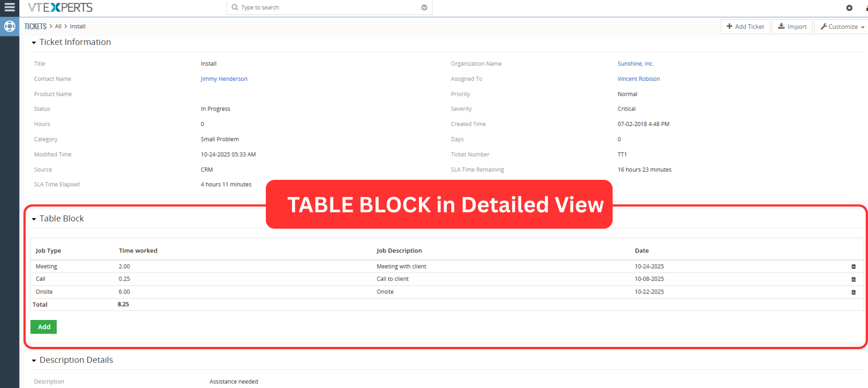868x388 pixels.
Task: Collapse the Table Block section
Action: coord(34,219)
